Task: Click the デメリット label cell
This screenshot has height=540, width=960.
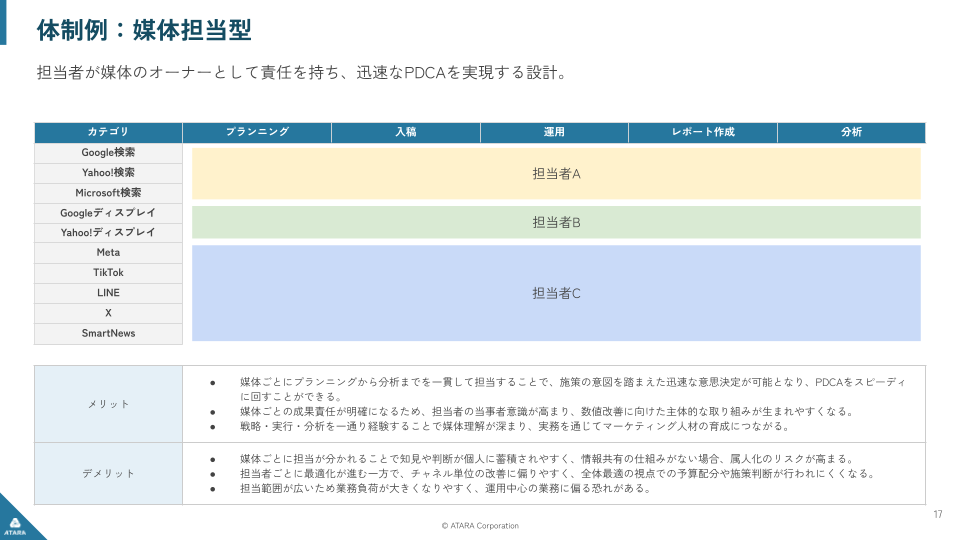Action: pos(108,474)
